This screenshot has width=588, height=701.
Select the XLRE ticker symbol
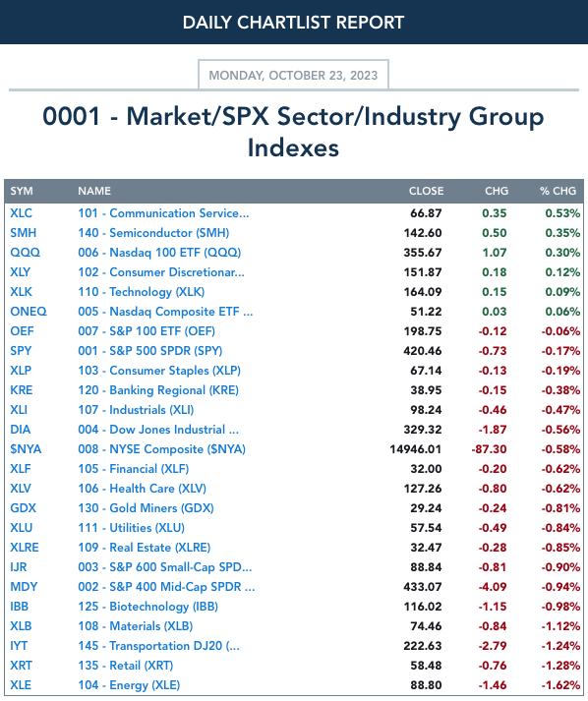click(x=25, y=548)
